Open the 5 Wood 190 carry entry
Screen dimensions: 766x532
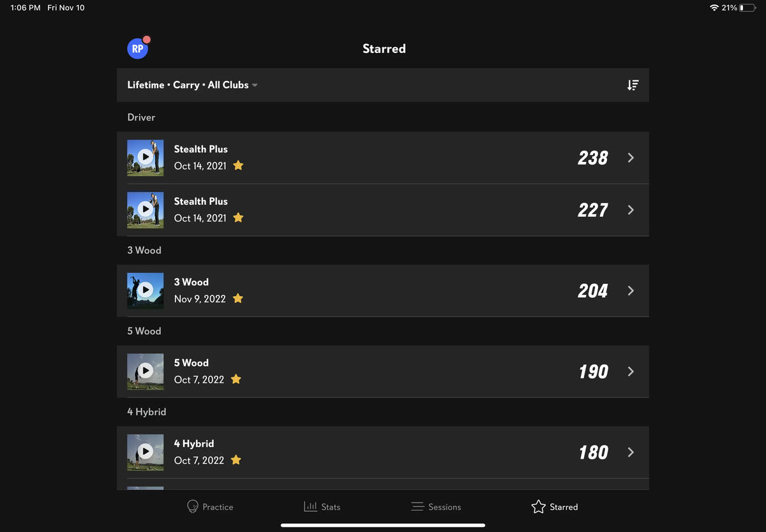[383, 371]
